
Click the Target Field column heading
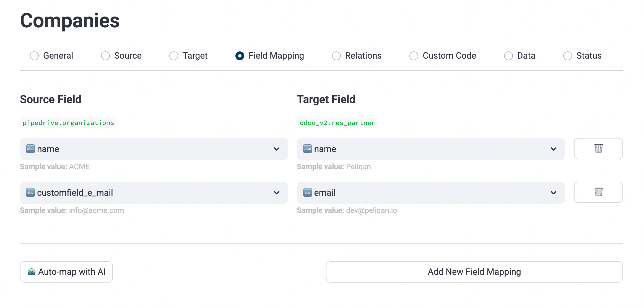pyautogui.click(x=326, y=99)
